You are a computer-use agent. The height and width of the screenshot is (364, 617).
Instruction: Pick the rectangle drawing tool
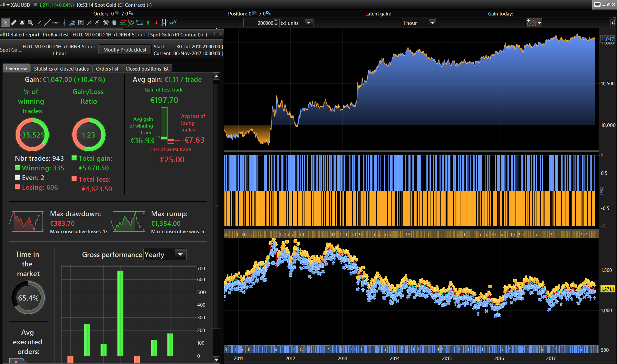coord(140,23)
